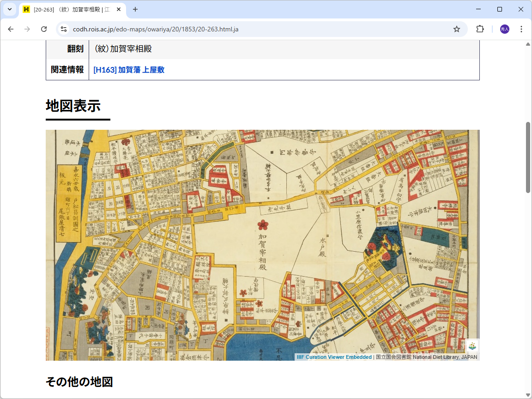Open the tab search chevron
Viewport: 532px width, 399px height.
click(9, 9)
